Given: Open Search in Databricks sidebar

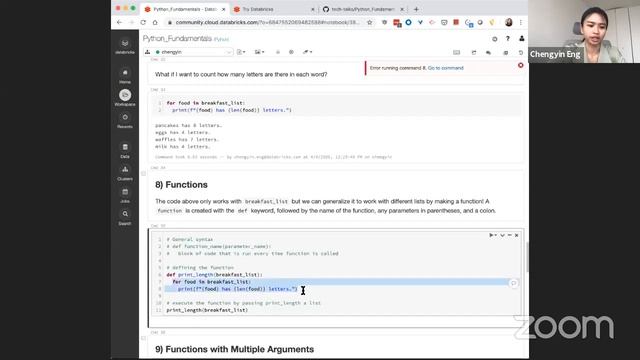Looking at the screenshot, I should pyautogui.click(x=125, y=218).
